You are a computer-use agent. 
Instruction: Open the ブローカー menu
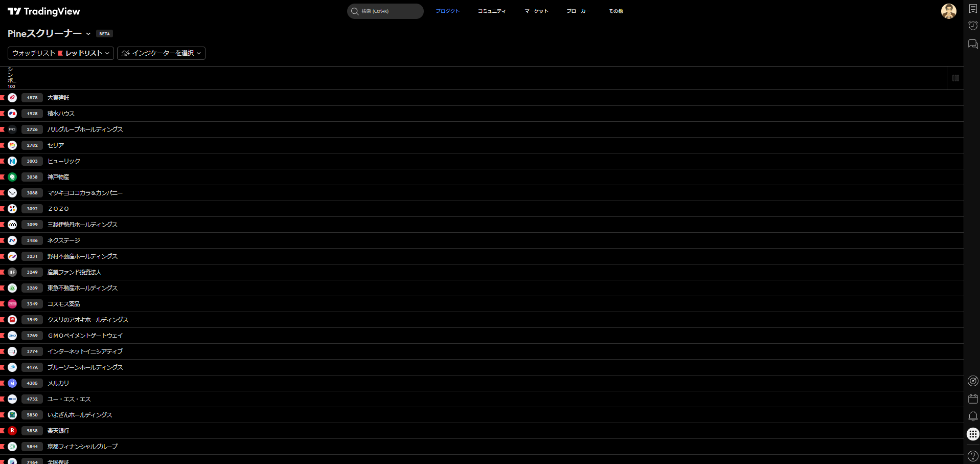point(578,11)
